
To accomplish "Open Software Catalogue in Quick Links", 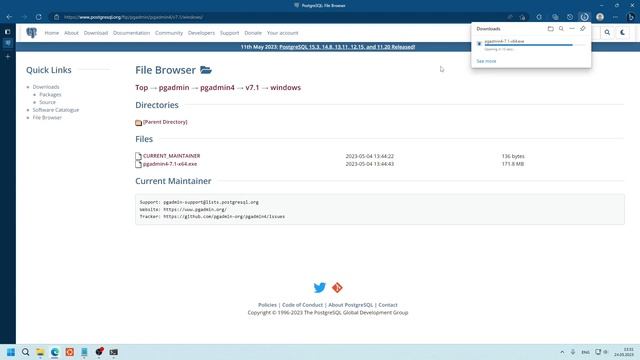I will pyautogui.click(x=56, y=110).
